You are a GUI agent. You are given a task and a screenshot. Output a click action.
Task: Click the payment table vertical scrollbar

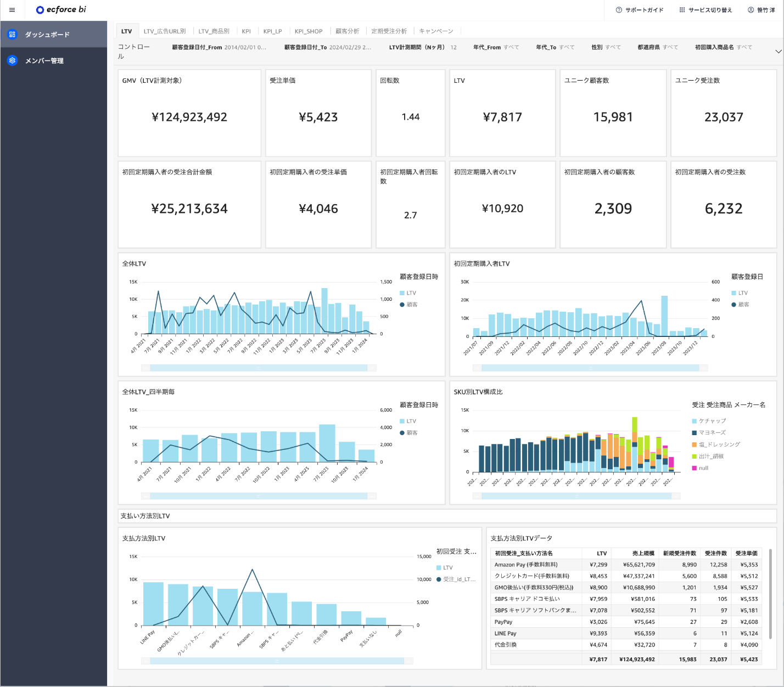(x=770, y=593)
